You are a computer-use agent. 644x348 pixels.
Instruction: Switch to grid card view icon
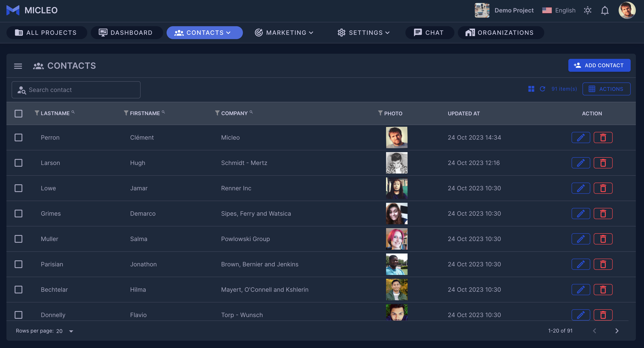tap(531, 89)
